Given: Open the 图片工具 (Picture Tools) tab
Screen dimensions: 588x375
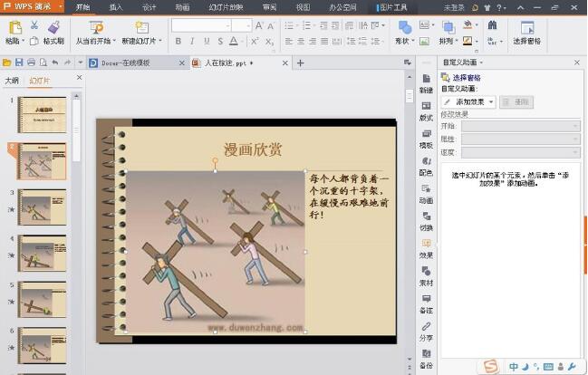Looking at the screenshot, I should 392,7.
